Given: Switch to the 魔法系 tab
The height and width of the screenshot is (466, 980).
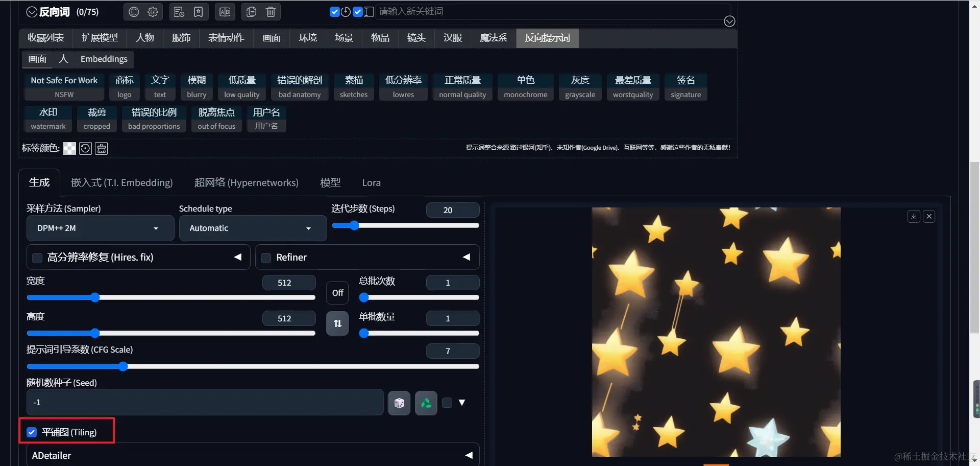Looking at the screenshot, I should coord(494,38).
